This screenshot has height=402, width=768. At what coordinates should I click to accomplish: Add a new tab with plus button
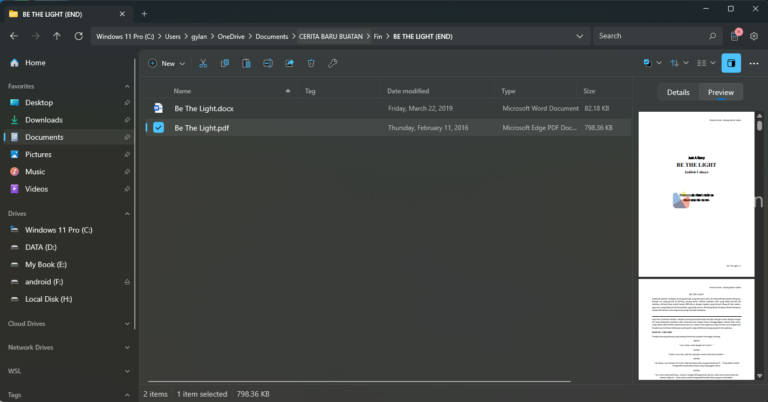(144, 14)
